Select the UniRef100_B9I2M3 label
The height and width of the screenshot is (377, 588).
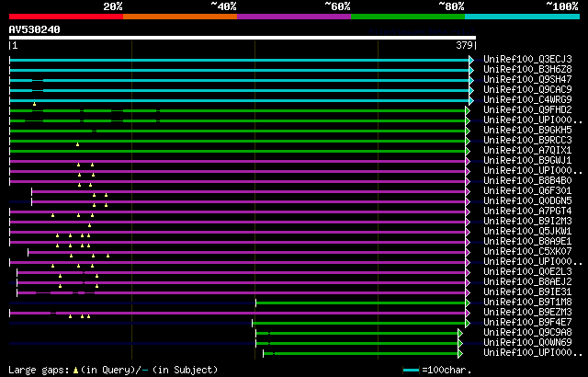tap(527, 222)
